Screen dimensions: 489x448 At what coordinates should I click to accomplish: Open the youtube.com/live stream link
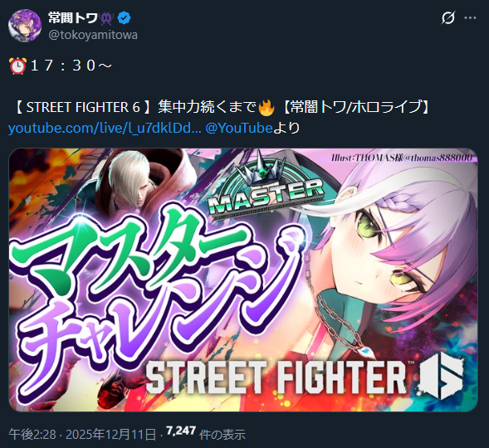pyautogui.click(x=105, y=128)
